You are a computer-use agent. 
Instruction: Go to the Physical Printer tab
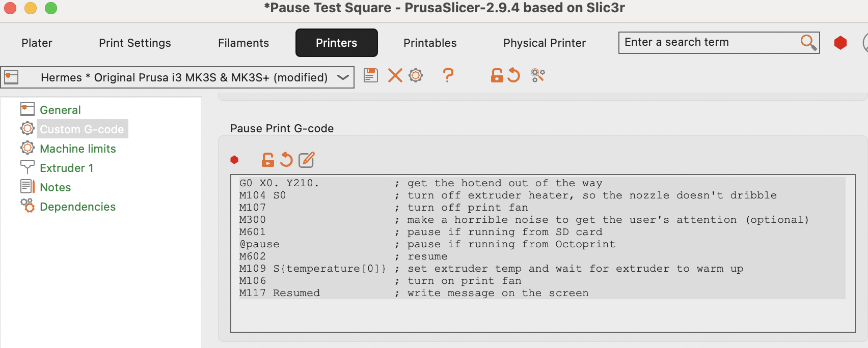[545, 43]
